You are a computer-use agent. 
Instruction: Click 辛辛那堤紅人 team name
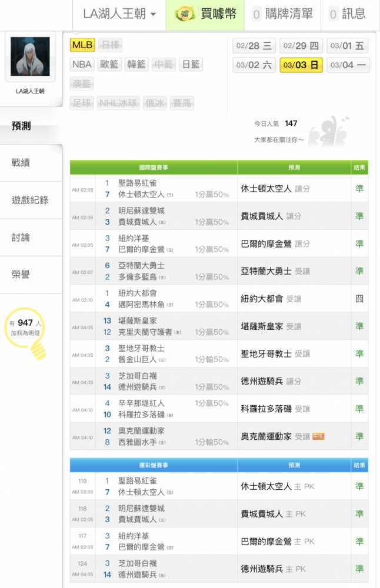point(141,403)
